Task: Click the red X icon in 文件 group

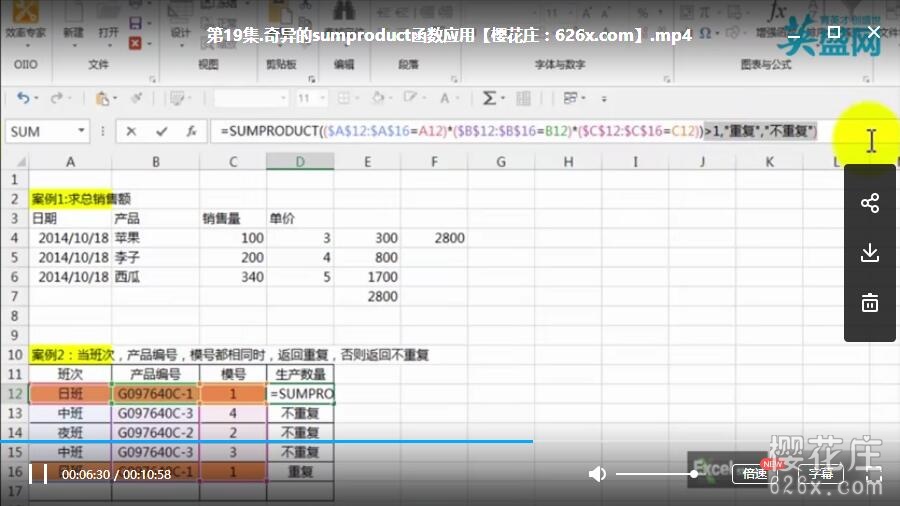Action: pyautogui.click(x=135, y=43)
